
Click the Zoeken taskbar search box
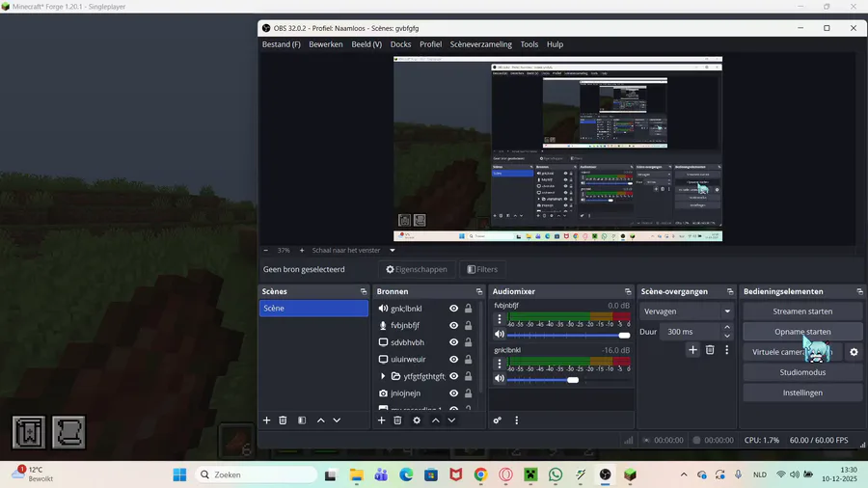[x=257, y=474]
